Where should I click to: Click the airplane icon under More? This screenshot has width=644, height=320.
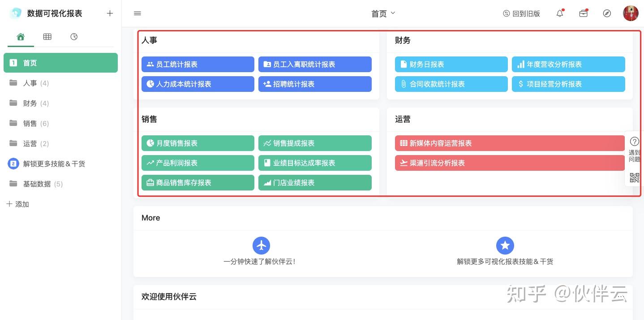261,246
